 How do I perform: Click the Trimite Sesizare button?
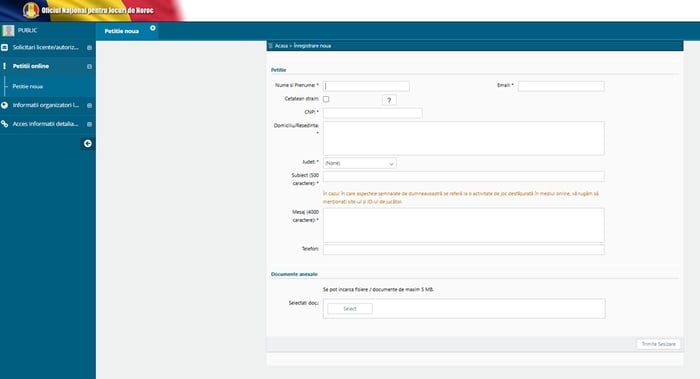658,344
